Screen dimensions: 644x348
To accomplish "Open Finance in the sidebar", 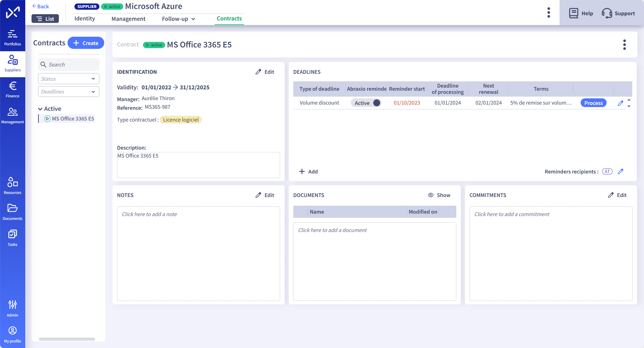I will pyautogui.click(x=12, y=90).
